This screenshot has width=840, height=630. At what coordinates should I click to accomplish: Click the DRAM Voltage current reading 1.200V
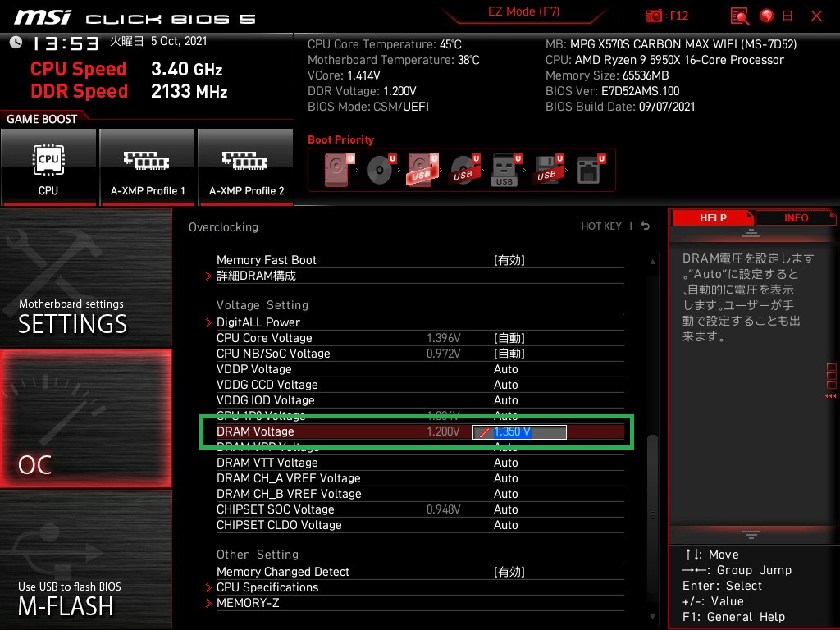coord(444,431)
